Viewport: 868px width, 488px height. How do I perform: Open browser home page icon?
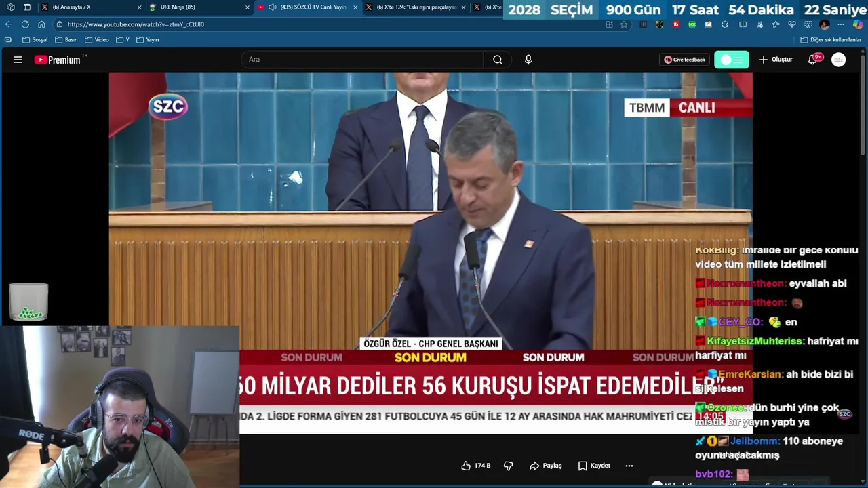pyautogui.click(x=41, y=24)
